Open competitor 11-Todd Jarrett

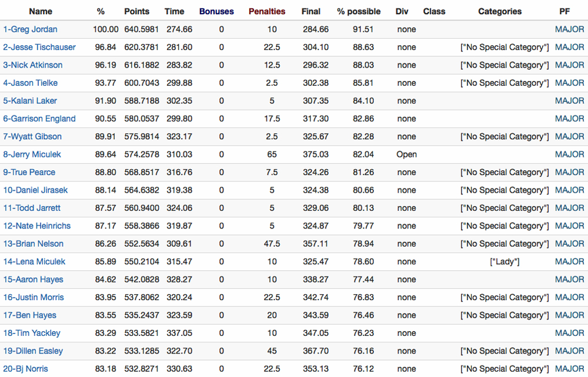tap(32, 208)
